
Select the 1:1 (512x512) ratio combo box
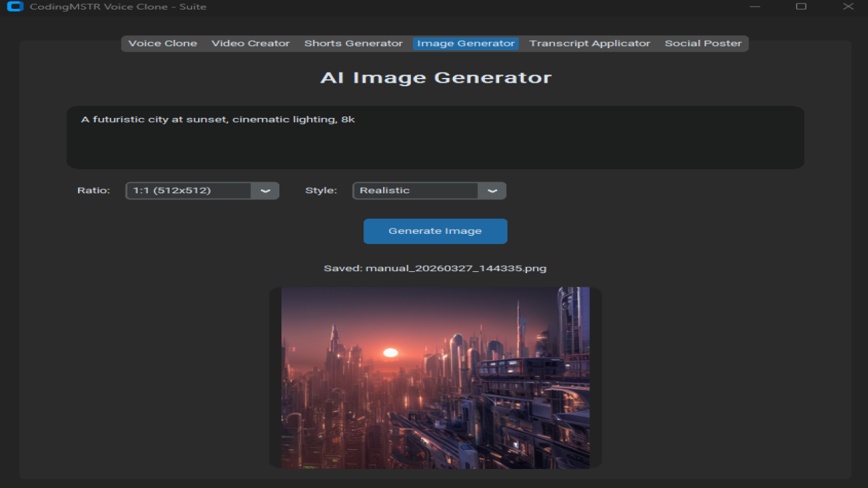pos(202,190)
